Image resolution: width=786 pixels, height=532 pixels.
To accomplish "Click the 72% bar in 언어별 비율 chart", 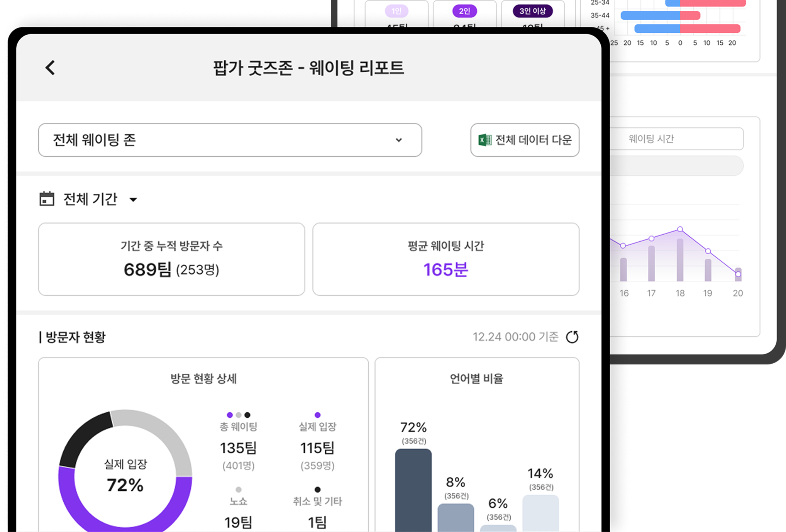I will coord(413,490).
